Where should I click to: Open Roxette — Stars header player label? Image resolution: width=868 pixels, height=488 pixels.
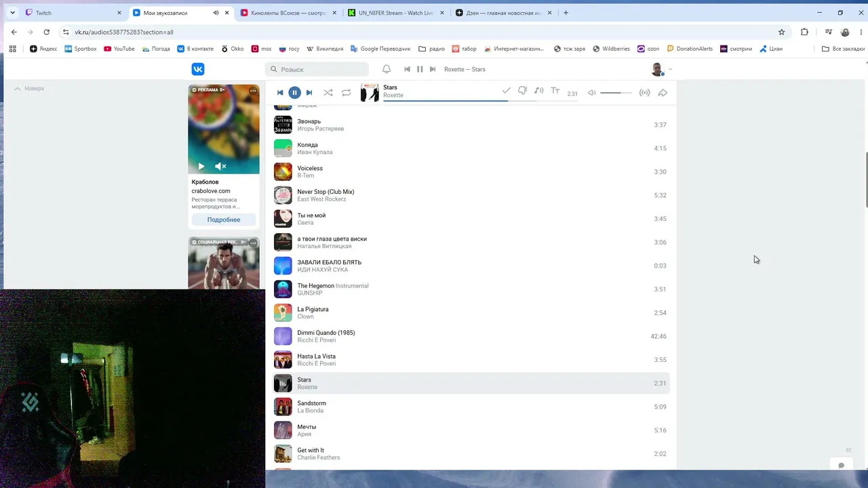click(x=465, y=69)
